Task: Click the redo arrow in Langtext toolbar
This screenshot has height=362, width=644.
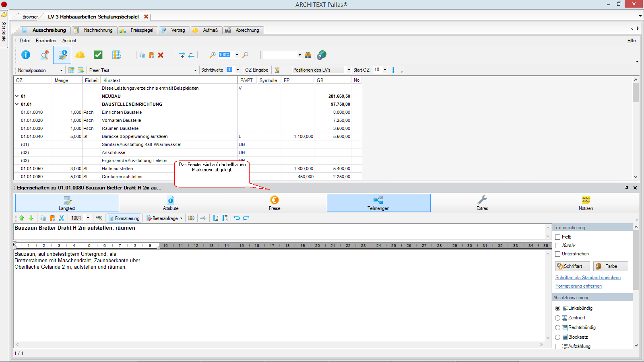Action: [246, 218]
